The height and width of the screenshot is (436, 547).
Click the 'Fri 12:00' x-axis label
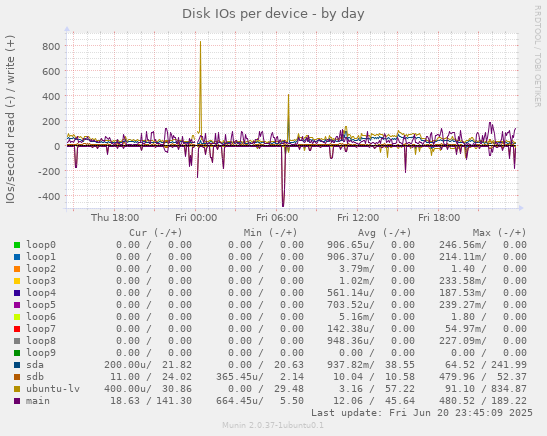(358, 218)
